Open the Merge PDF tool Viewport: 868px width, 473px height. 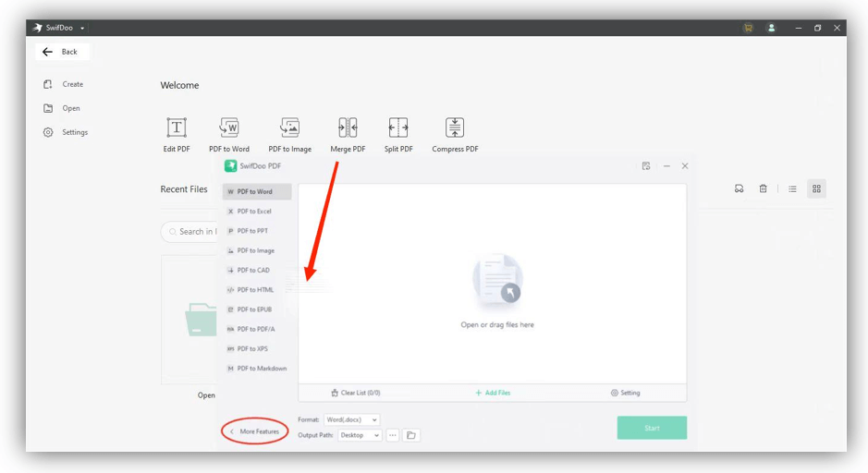tap(348, 135)
